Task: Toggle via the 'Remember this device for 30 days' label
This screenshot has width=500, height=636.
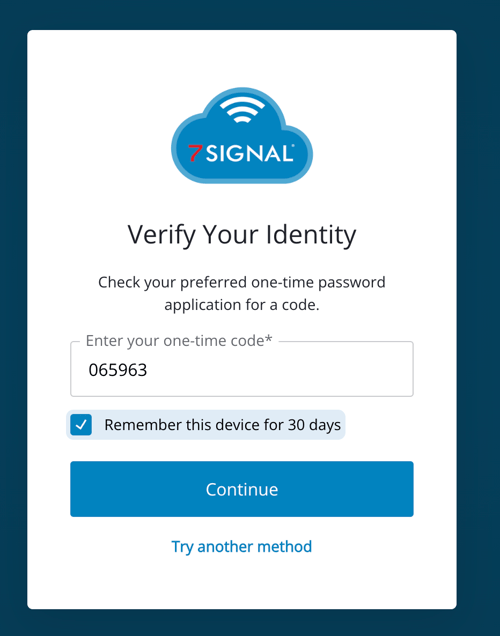Action: tap(222, 425)
